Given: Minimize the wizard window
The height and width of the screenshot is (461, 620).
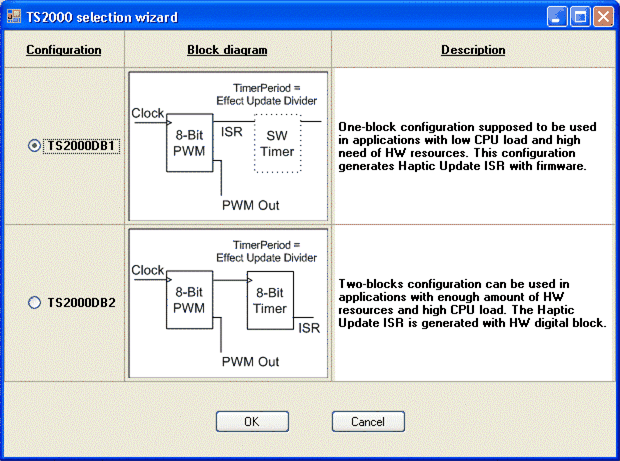Looking at the screenshot, I should (x=558, y=17).
